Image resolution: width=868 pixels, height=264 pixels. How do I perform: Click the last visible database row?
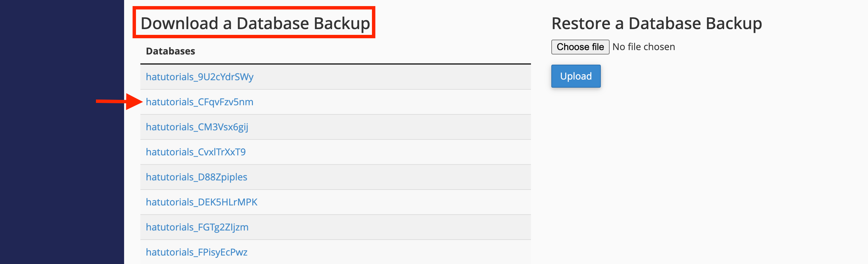tap(336, 252)
